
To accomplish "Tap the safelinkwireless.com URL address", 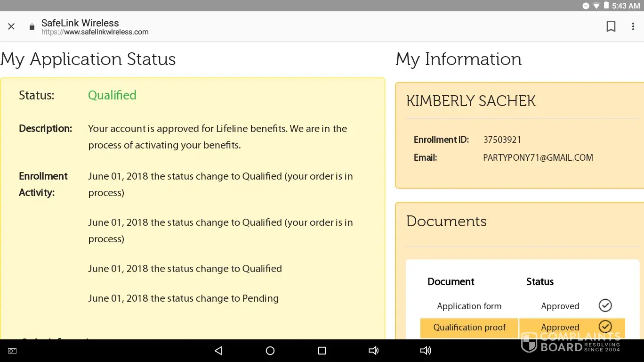I will 95,32.
